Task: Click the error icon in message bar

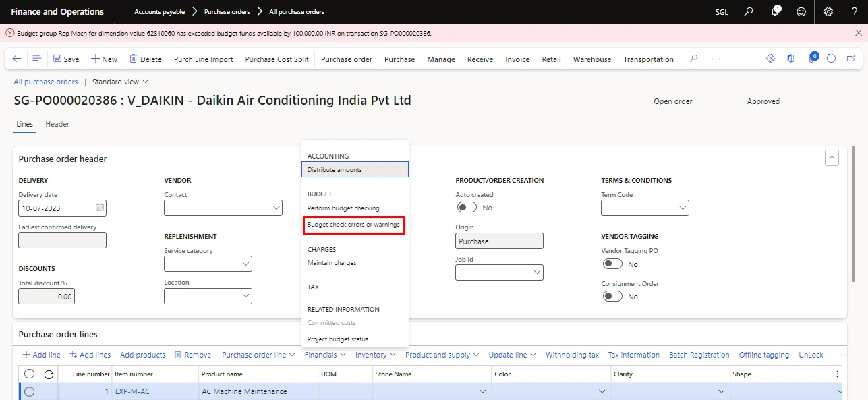Action: (x=9, y=32)
